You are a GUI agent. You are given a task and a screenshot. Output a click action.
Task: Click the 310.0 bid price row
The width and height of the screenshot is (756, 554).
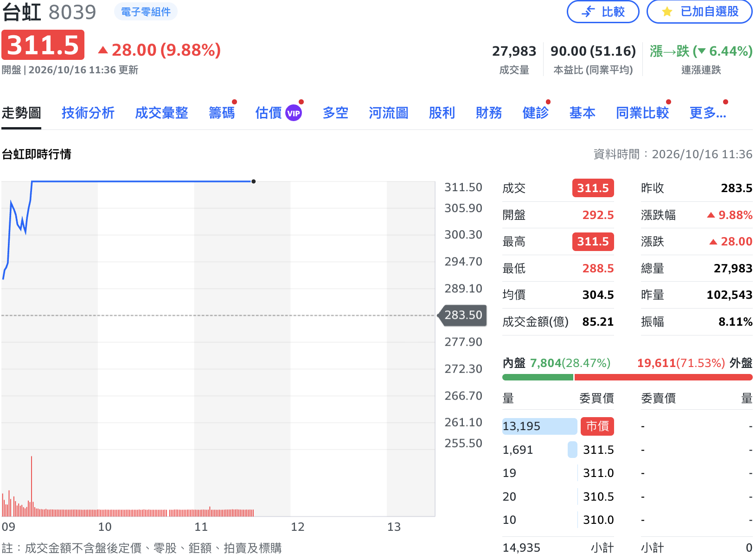point(558,520)
